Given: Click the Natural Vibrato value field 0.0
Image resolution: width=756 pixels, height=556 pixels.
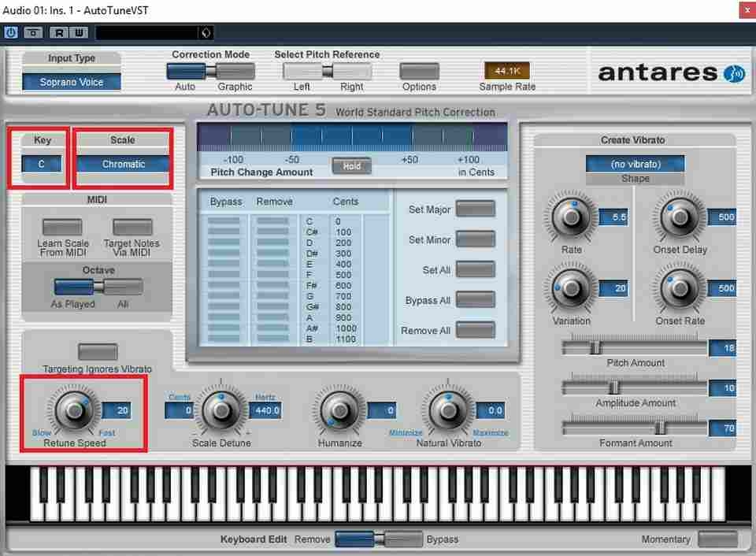Looking at the screenshot, I should click(x=491, y=410).
